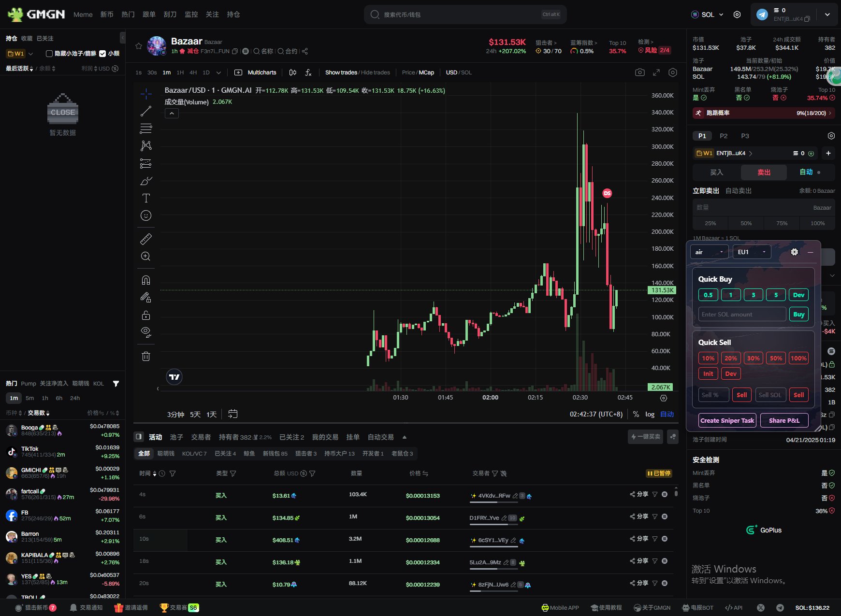Open the TradingView logo link
Image resolution: width=841 pixels, height=616 pixels.
coord(174,377)
